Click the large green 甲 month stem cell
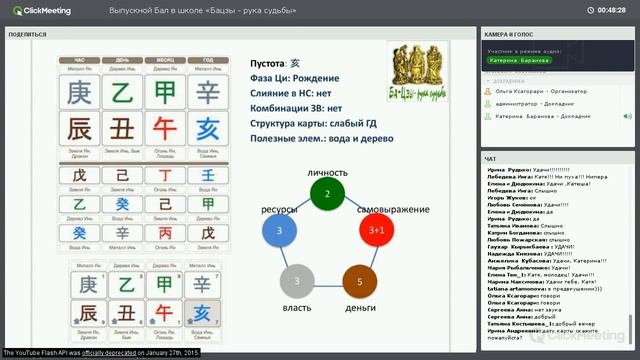The height and width of the screenshot is (360, 640). [165, 92]
